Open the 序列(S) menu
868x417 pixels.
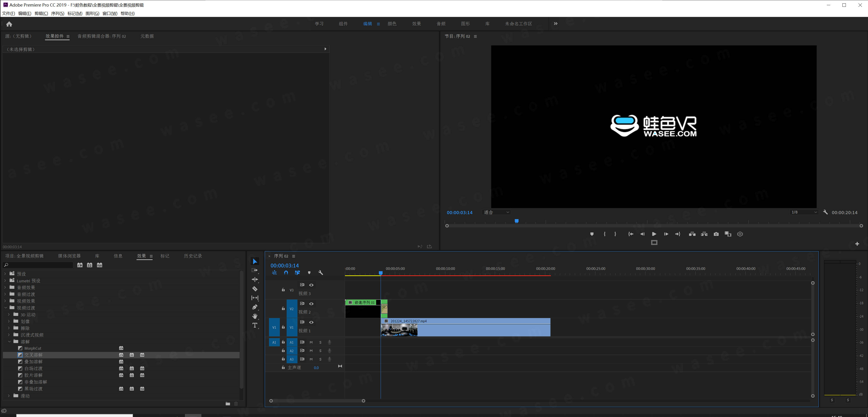(x=58, y=14)
